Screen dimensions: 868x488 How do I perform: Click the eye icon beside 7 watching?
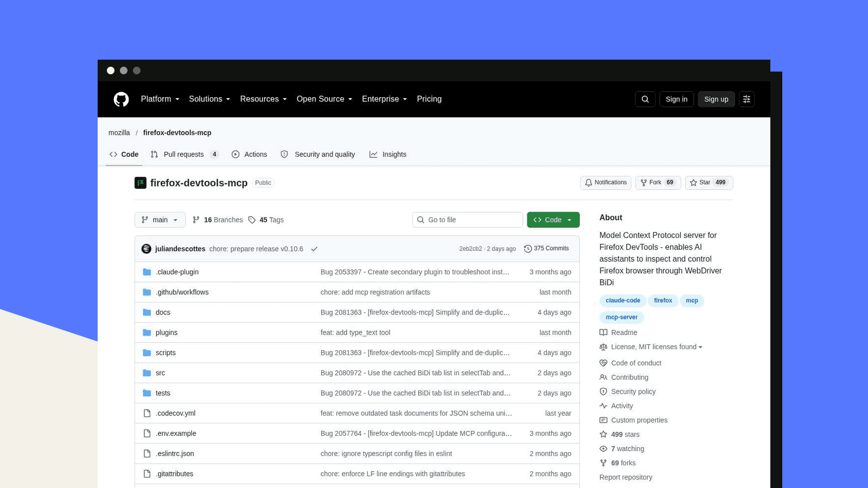603,449
